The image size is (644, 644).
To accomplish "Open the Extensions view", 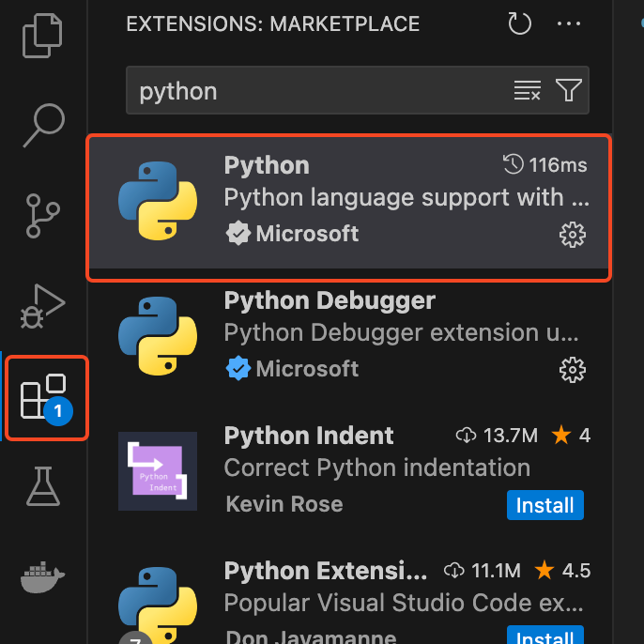I will click(x=44, y=397).
